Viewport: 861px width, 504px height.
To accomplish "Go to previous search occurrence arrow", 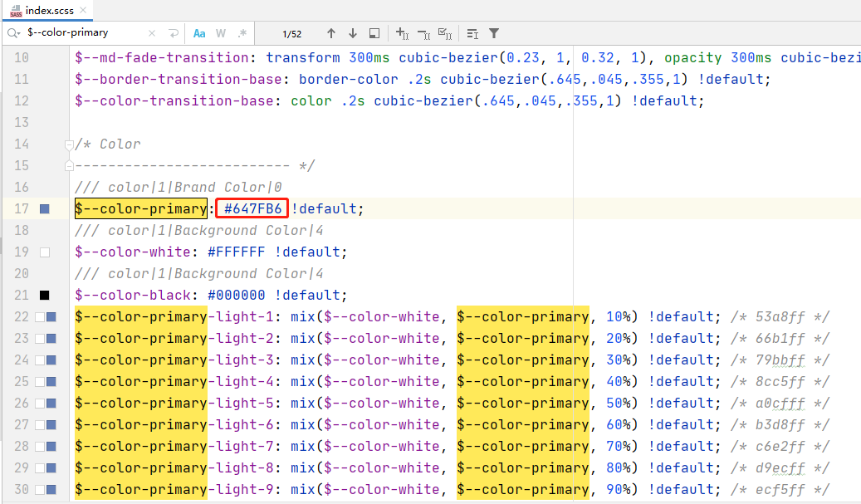I will click(331, 34).
